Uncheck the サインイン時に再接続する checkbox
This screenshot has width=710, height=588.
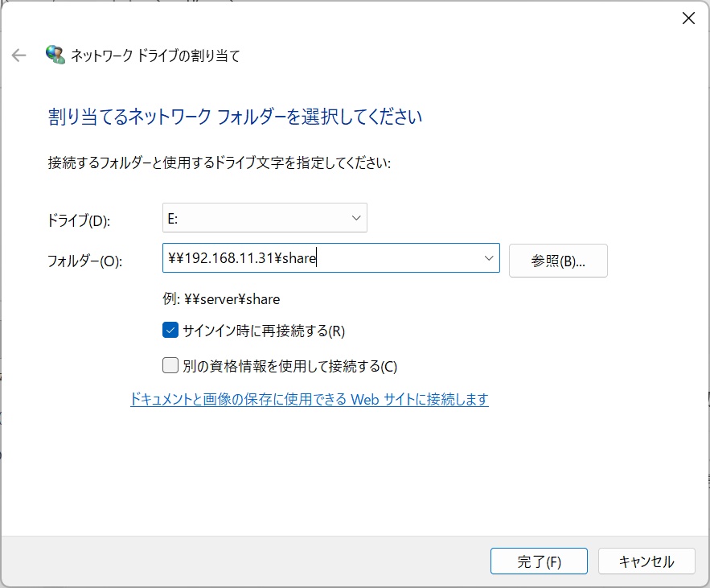point(170,331)
